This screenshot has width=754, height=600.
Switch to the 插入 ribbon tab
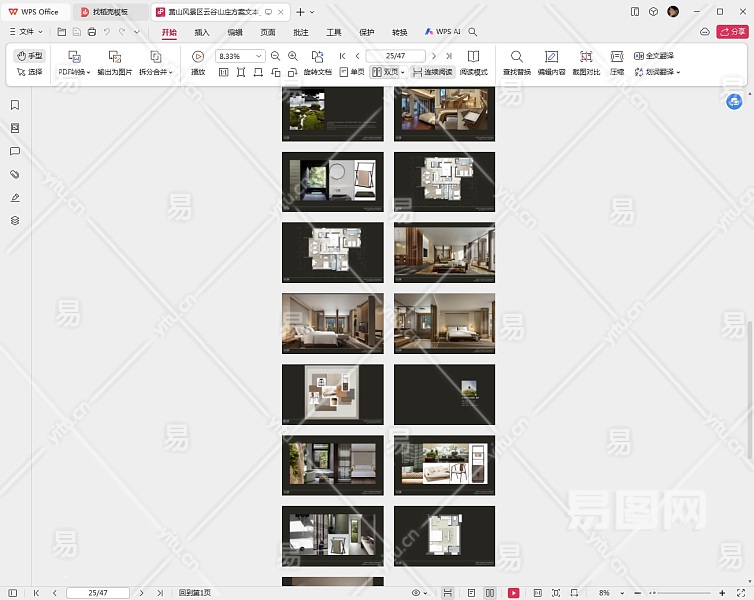pos(202,32)
